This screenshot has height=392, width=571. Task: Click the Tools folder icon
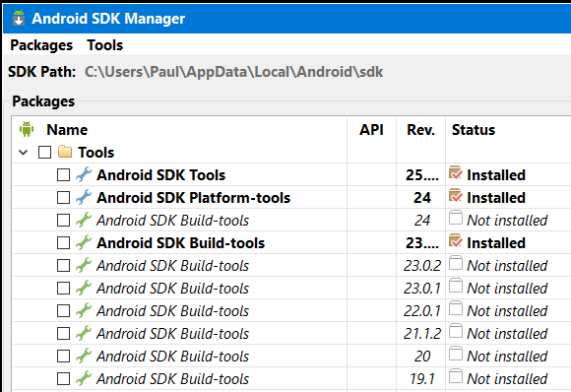[65, 152]
